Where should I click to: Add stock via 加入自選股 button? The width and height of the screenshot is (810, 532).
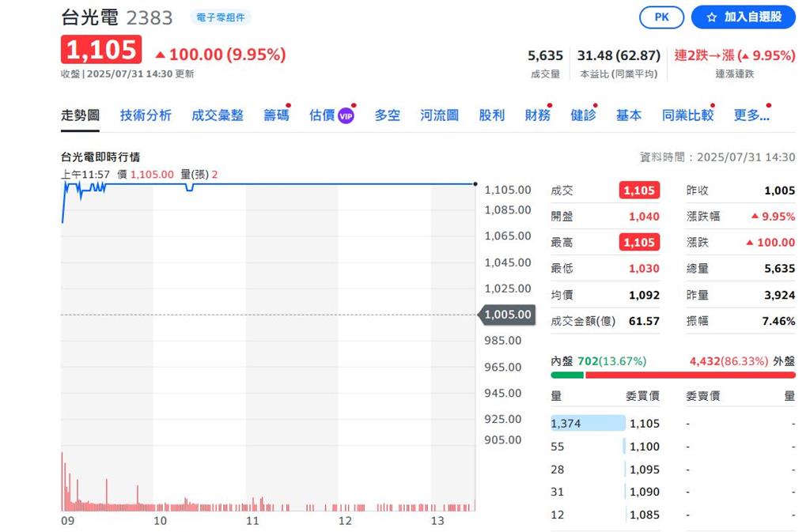pos(744,17)
